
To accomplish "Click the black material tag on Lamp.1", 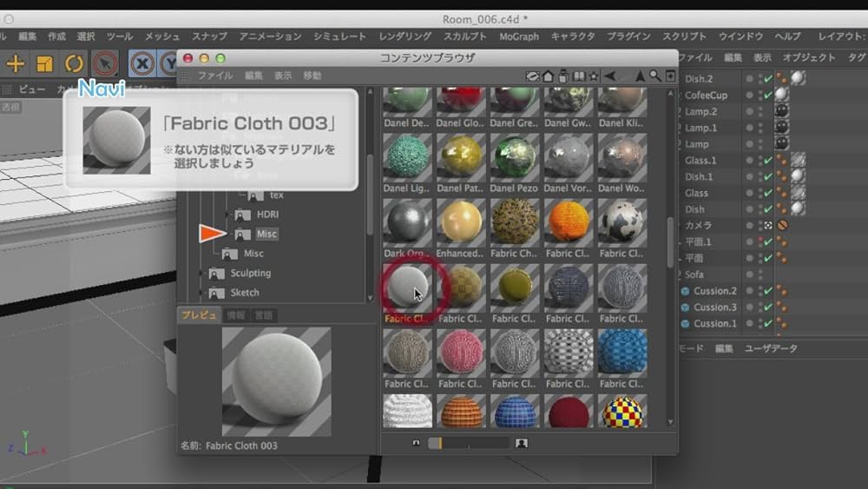I will point(781,128).
